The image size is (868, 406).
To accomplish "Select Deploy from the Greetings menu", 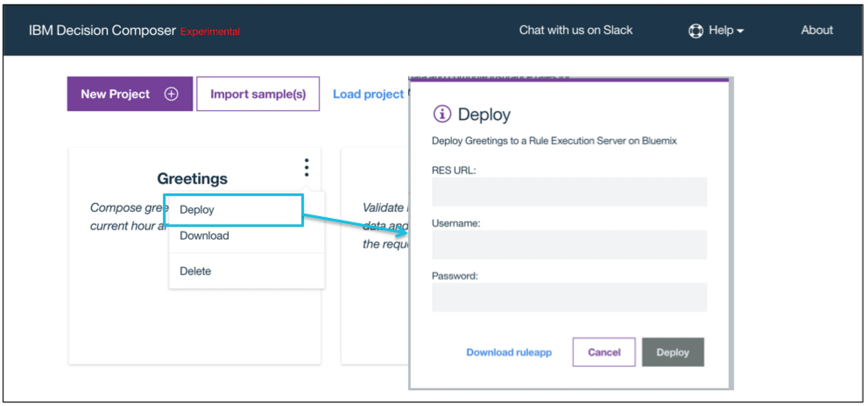I will click(x=233, y=210).
